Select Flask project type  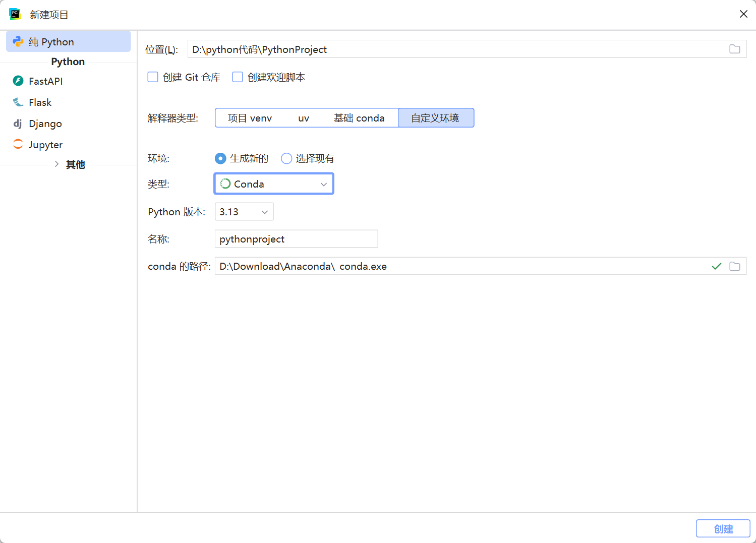[69, 102]
